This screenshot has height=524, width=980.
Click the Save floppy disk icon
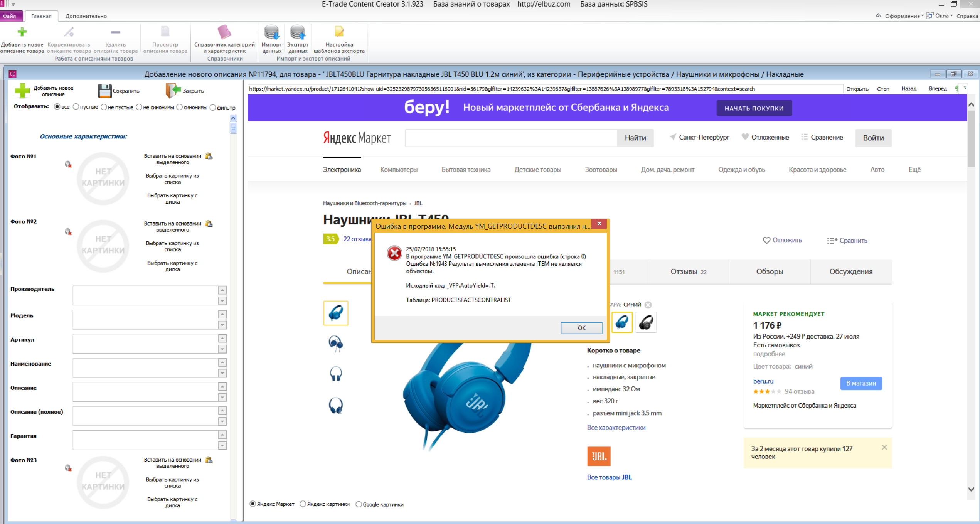coord(104,91)
